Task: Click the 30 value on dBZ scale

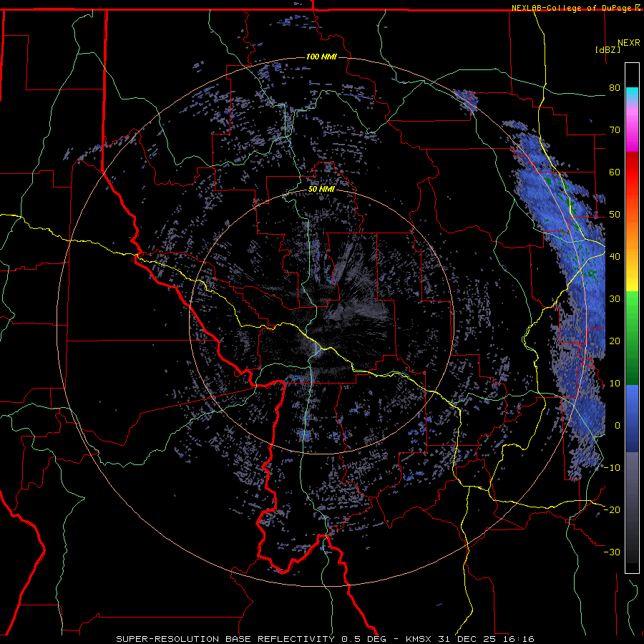Action: [615, 299]
